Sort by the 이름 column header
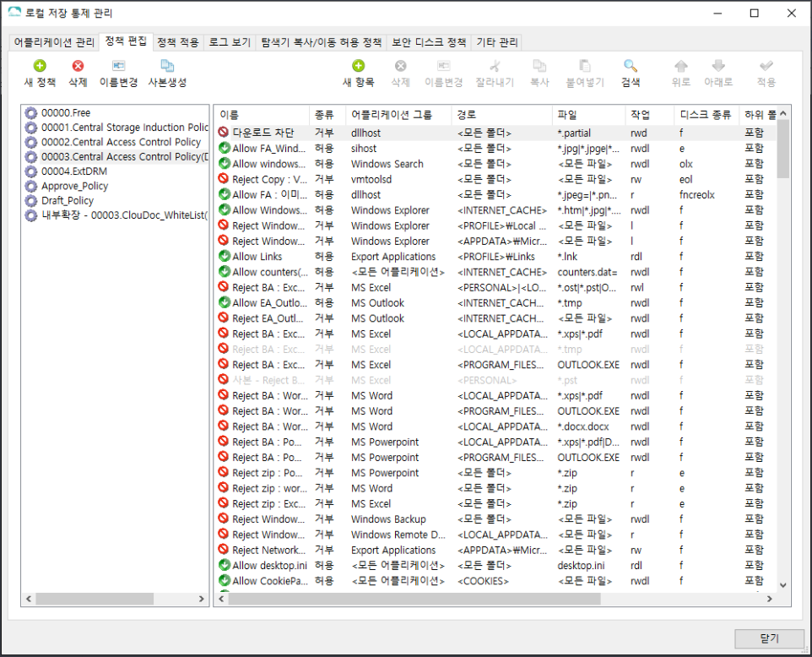Screen dimensions: 812x657 click(262, 115)
